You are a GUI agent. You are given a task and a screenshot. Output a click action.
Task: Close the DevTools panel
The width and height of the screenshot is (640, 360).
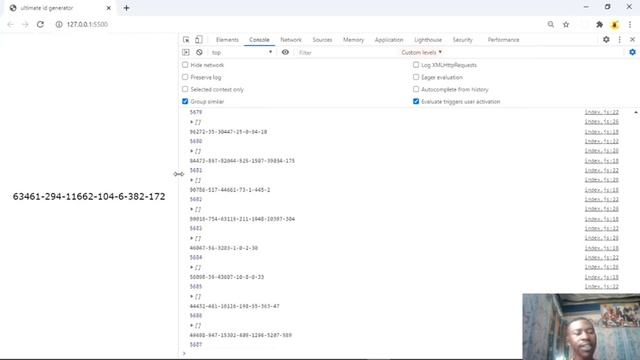pyautogui.click(x=632, y=40)
